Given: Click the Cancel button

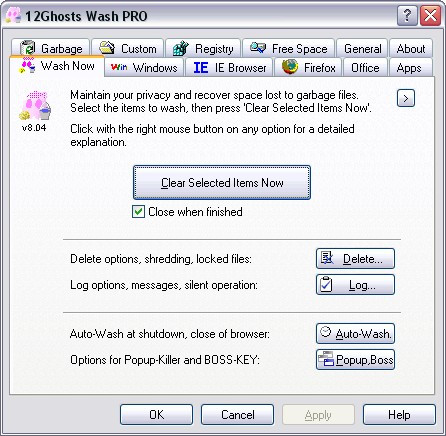Looking at the screenshot, I should point(237,415).
